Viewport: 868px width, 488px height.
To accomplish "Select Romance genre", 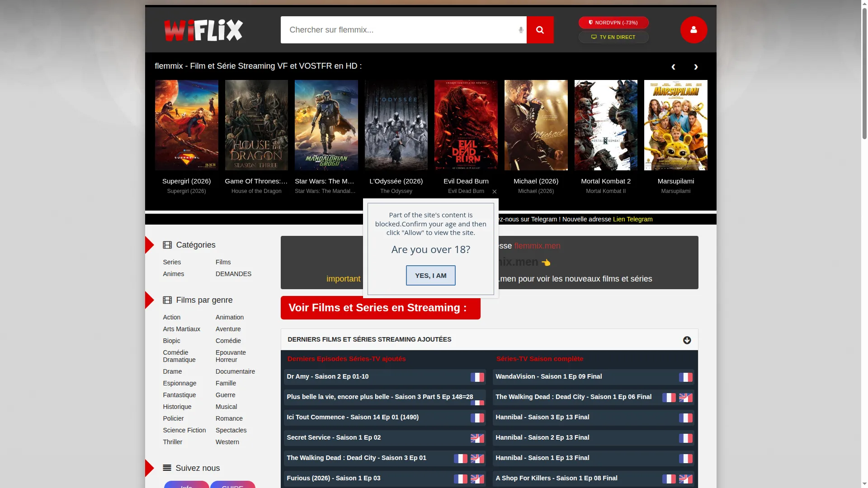I will click(229, 418).
